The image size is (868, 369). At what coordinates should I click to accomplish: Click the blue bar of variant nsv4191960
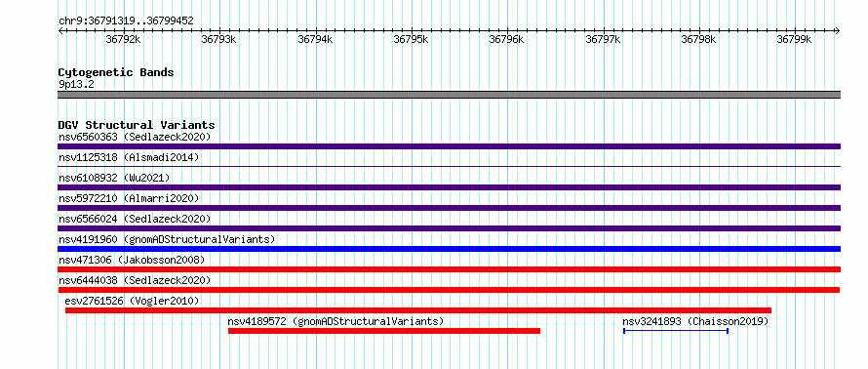point(449,249)
